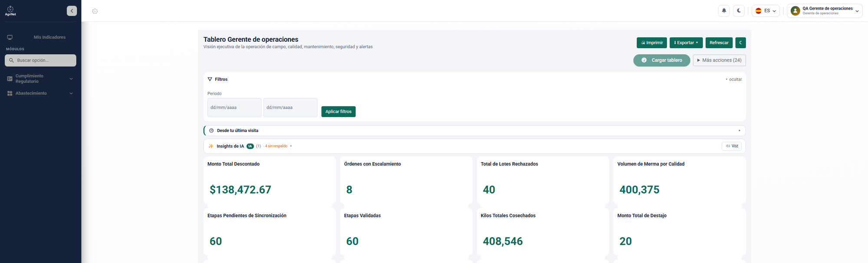Open the ES language dropdown
The height and width of the screenshot is (263, 868).
pos(766,11)
